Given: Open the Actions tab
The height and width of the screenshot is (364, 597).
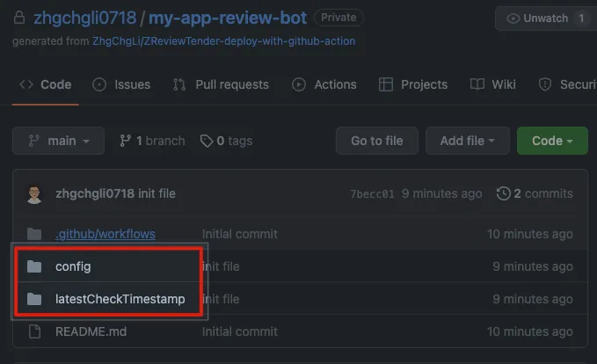Looking at the screenshot, I should (324, 84).
